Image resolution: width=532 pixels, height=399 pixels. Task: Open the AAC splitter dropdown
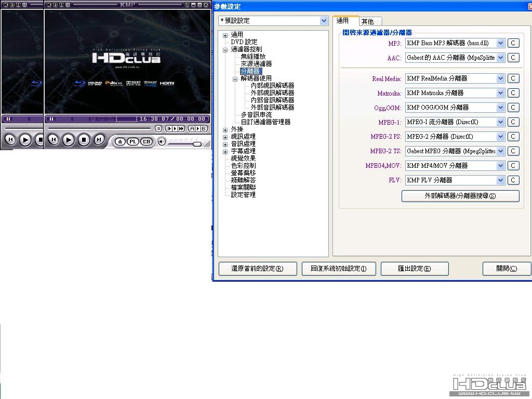pos(500,58)
